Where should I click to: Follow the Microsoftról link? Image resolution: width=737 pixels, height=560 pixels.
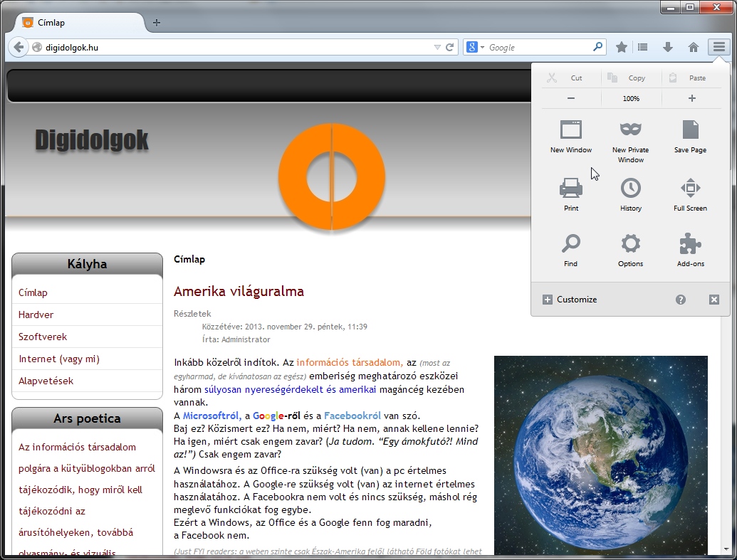click(212, 416)
